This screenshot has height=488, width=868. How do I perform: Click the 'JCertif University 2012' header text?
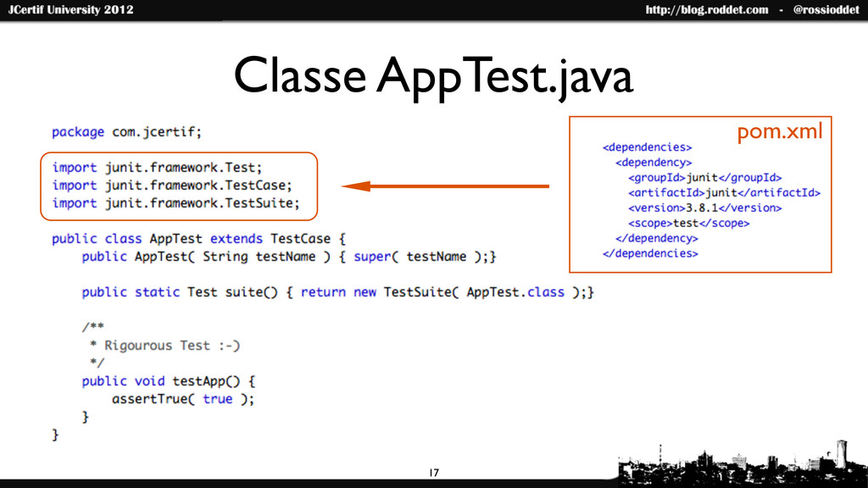(71, 10)
